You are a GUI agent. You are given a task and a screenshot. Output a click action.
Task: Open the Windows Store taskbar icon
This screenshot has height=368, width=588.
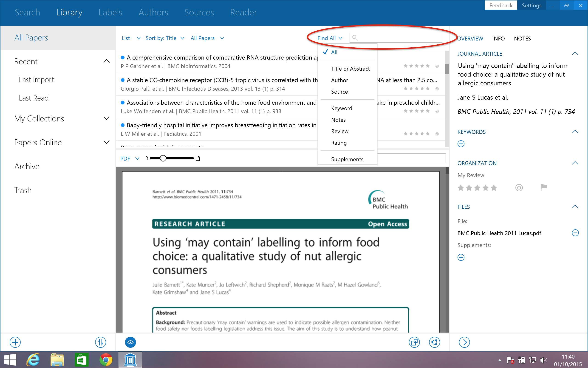click(x=81, y=360)
